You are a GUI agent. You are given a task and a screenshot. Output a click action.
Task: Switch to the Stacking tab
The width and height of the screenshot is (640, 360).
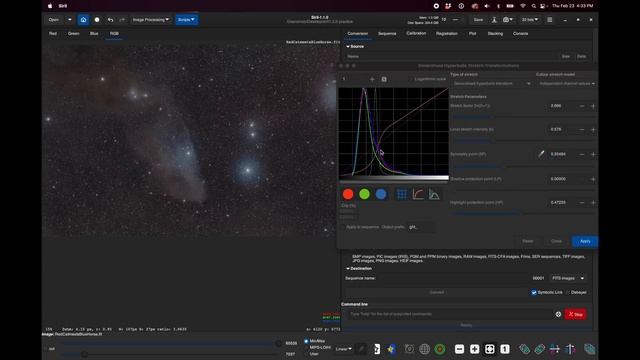click(495, 33)
